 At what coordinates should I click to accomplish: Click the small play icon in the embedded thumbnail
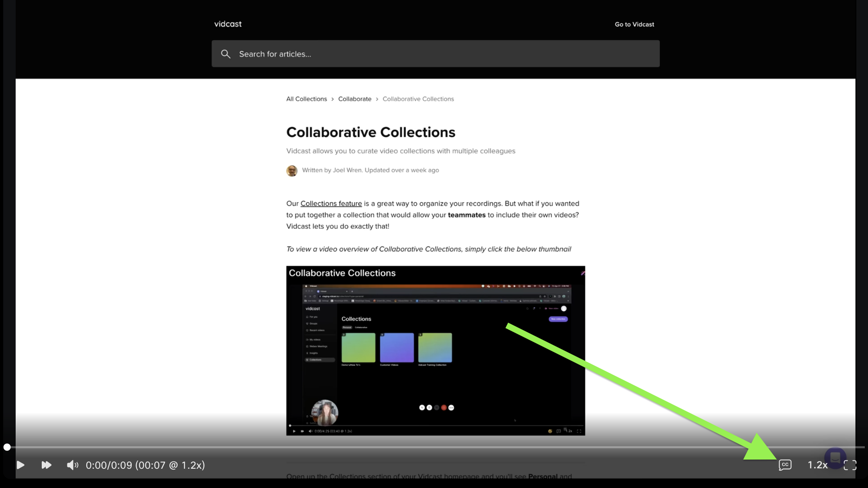pyautogui.click(x=294, y=431)
